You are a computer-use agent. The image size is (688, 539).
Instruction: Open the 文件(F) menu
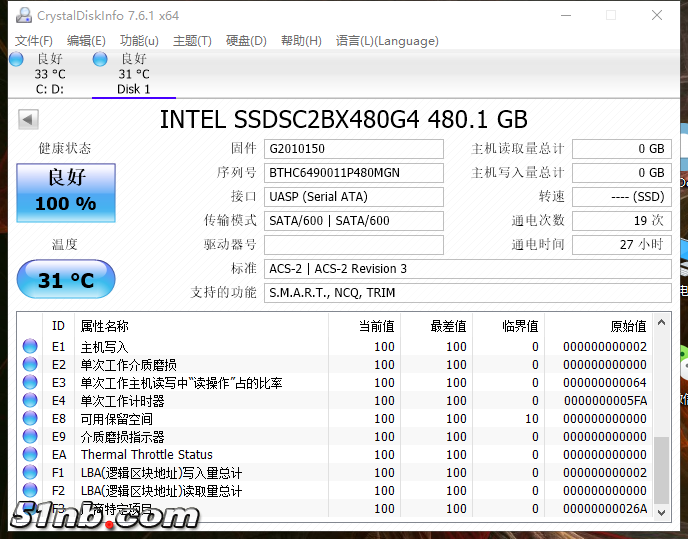(x=33, y=41)
